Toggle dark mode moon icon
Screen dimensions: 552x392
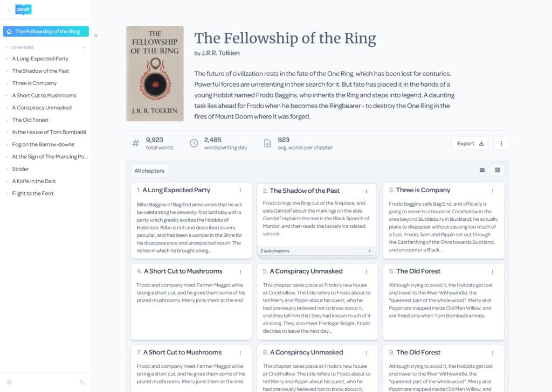tap(82, 382)
